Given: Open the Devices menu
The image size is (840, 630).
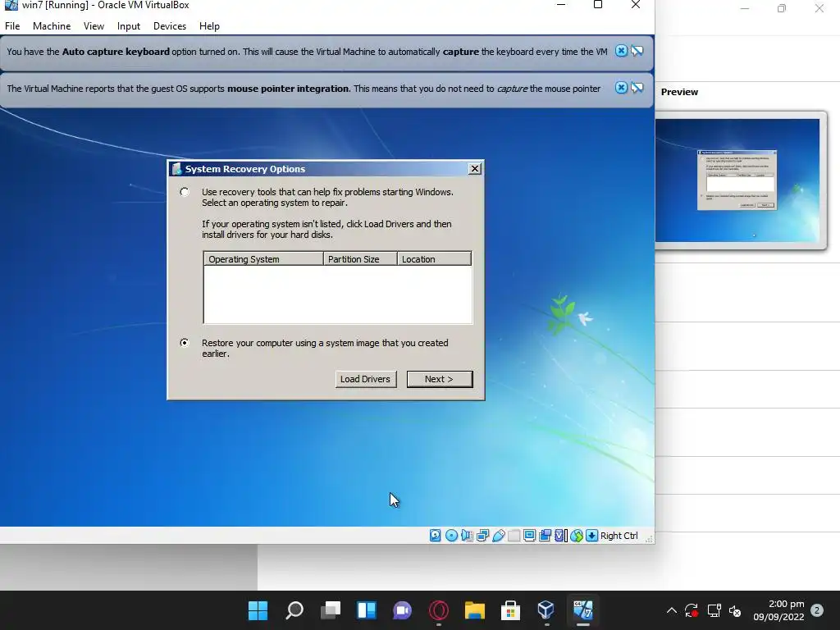Looking at the screenshot, I should 170,25.
